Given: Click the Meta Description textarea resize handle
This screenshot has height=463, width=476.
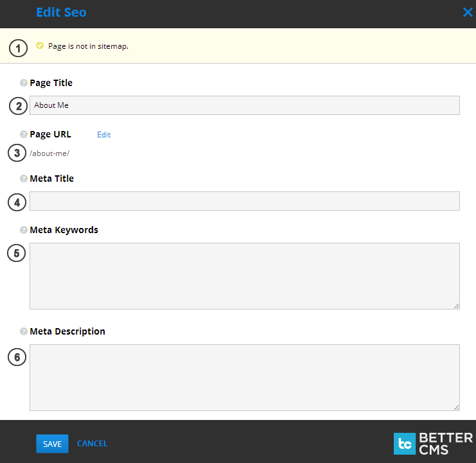Looking at the screenshot, I should 456,407.
